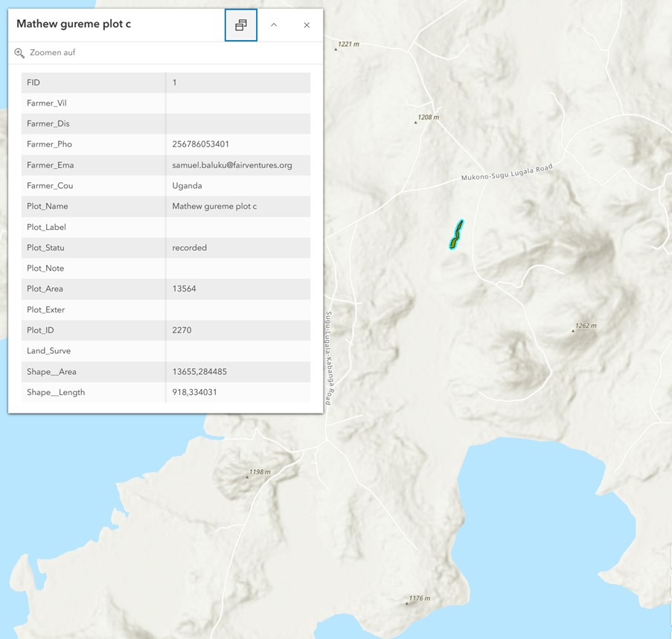Click the popup title Mathew gureme plot c
This screenshot has height=639, width=672.
74,24
